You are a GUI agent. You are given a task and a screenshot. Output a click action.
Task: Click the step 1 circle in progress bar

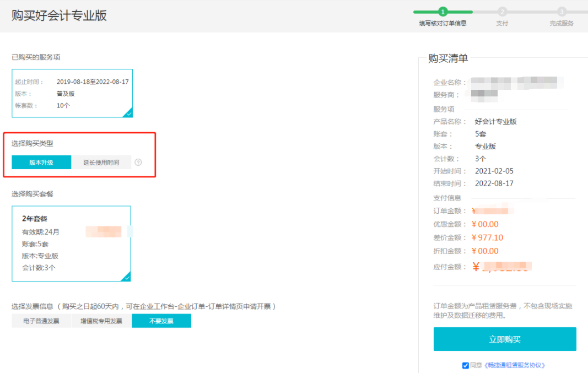coord(443,11)
